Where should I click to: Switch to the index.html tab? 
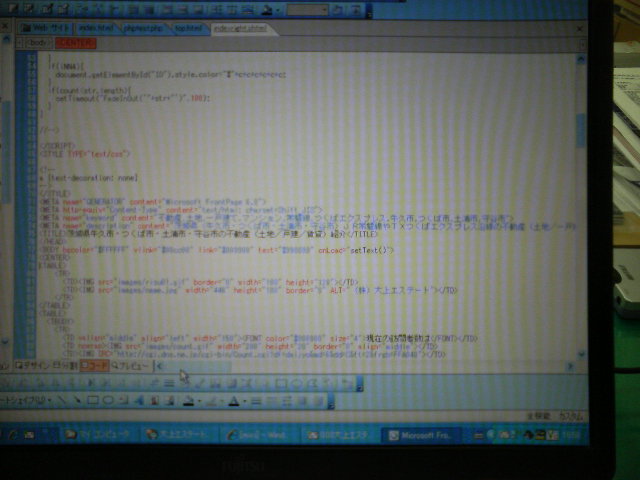tap(96, 28)
